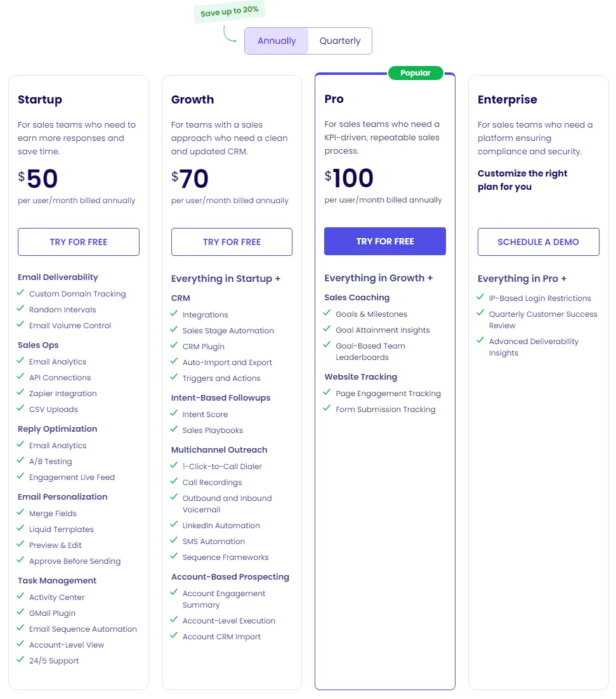
Task: Click the checkmark beside A/B Testing
Action: pos(21,461)
